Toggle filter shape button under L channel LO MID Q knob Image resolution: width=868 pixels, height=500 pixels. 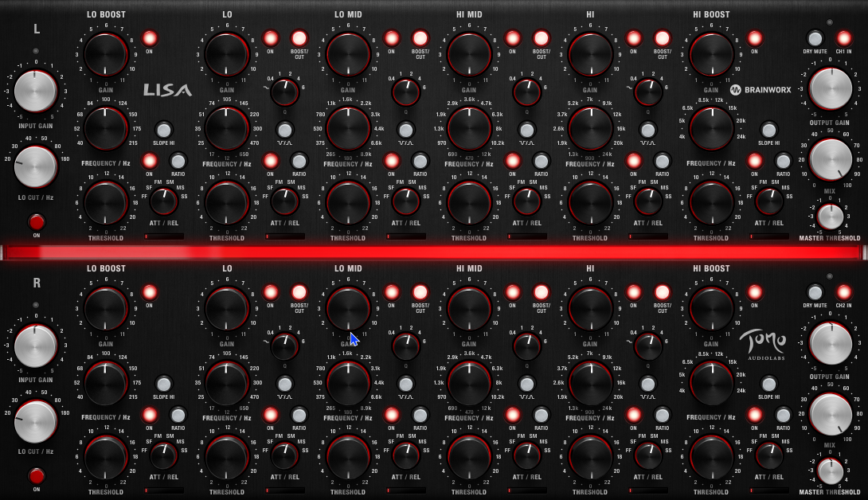[406, 130]
